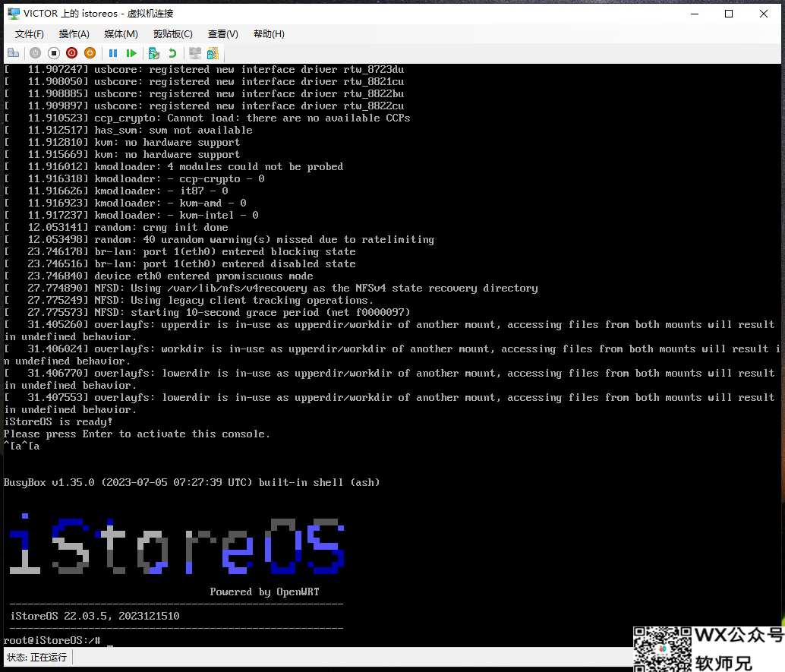The width and height of the screenshot is (785, 672).
Task: Click the BusyBox v1.35.0 version line
Action: click(191, 482)
